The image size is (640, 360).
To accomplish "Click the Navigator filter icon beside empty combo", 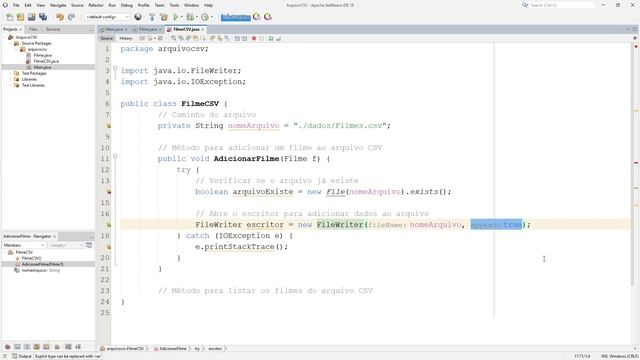I will (x=89, y=245).
